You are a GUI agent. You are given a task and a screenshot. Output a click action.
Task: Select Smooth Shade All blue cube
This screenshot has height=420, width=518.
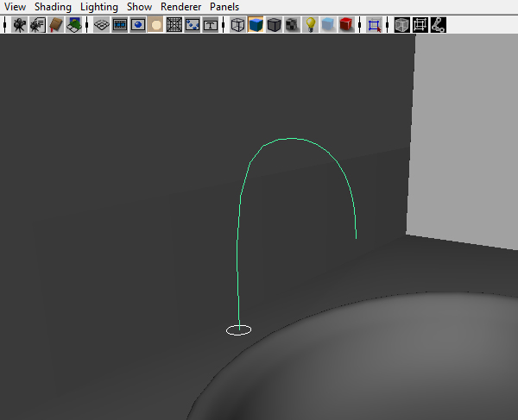pos(256,25)
